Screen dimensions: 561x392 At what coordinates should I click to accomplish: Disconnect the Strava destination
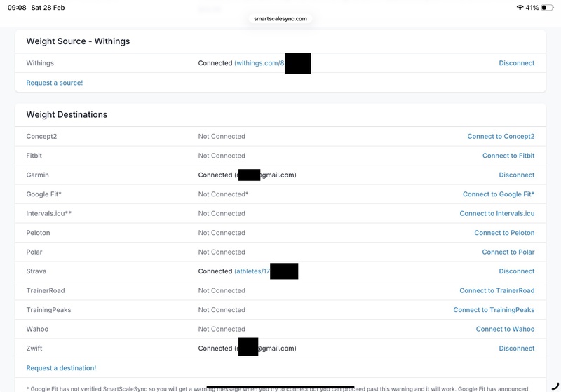click(516, 271)
